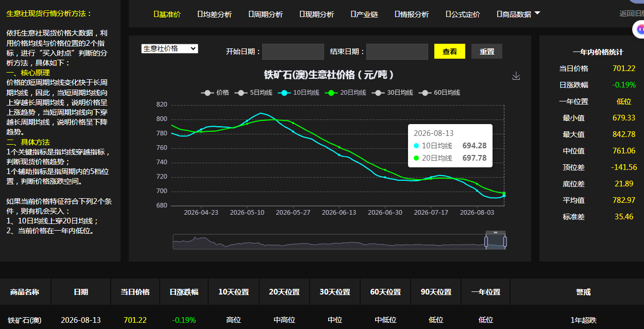Click the left handle of the zoom slider
Screen dimensions: 644x329
pos(485,241)
